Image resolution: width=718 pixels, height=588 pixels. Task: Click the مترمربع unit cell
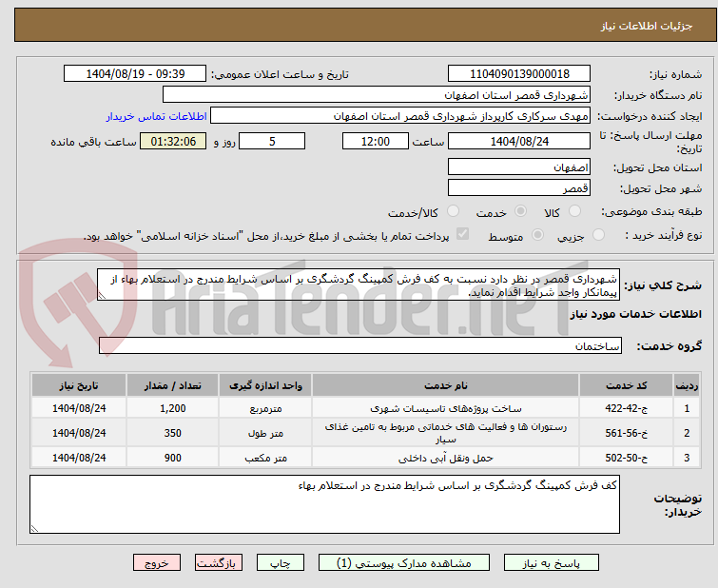pyautogui.click(x=265, y=408)
